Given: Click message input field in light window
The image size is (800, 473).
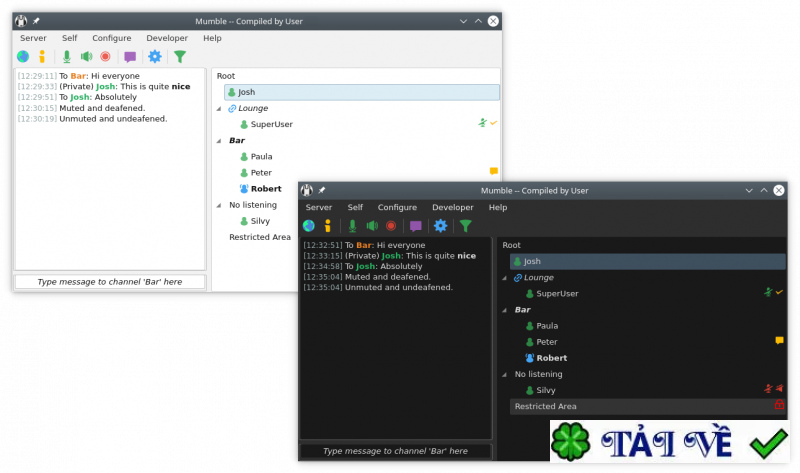Looking at the screenshot, I should coord(110,282).
